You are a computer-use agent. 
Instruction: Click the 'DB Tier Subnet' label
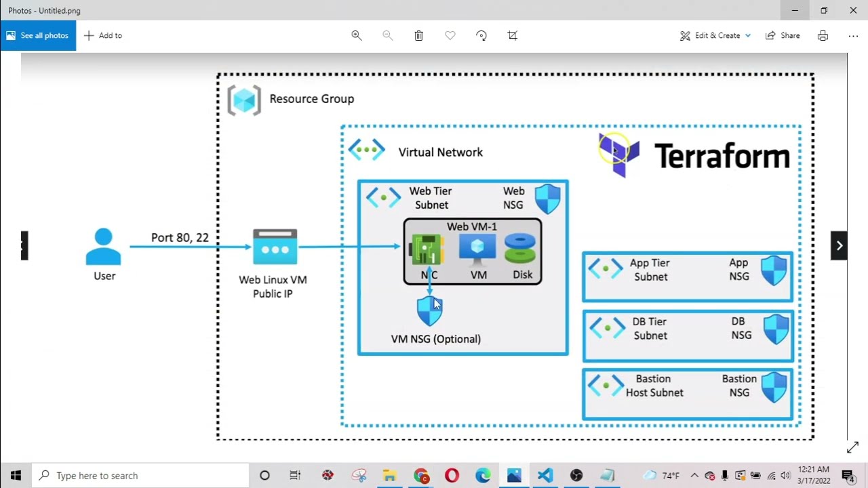click(x=650, y=329)
